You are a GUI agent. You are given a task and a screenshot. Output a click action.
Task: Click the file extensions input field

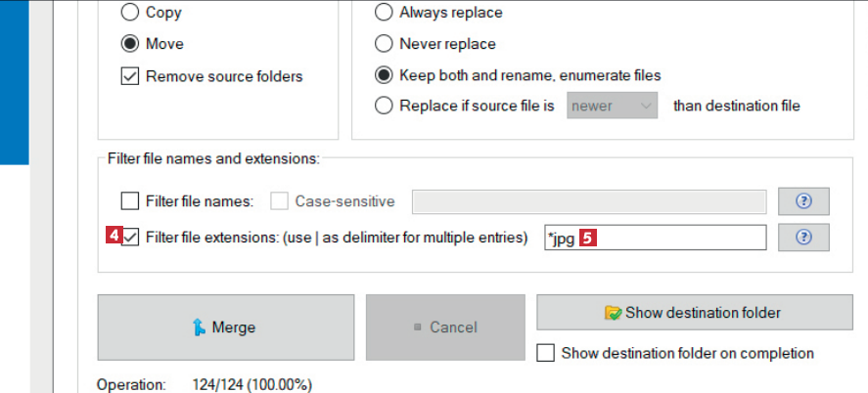coord(675,238)
